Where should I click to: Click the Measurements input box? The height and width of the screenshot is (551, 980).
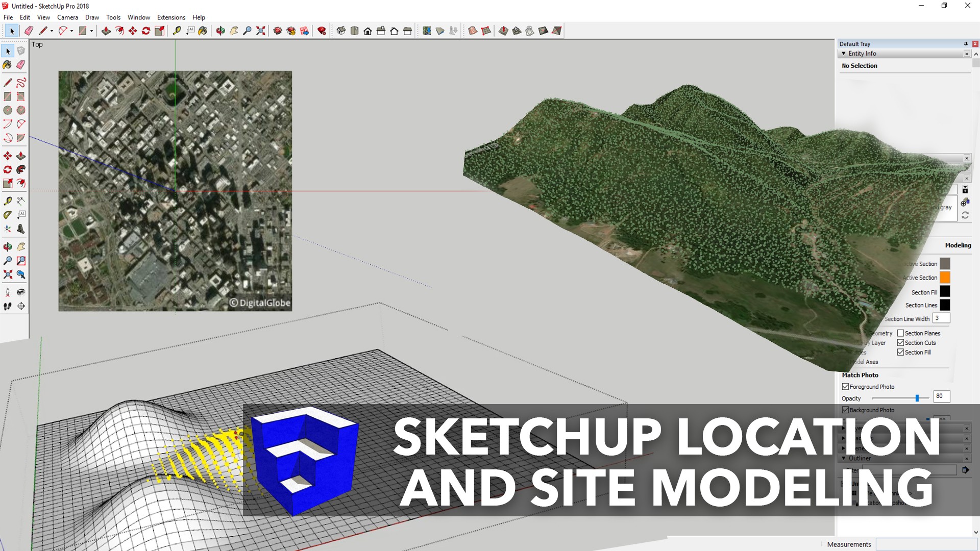click(926, 544)
